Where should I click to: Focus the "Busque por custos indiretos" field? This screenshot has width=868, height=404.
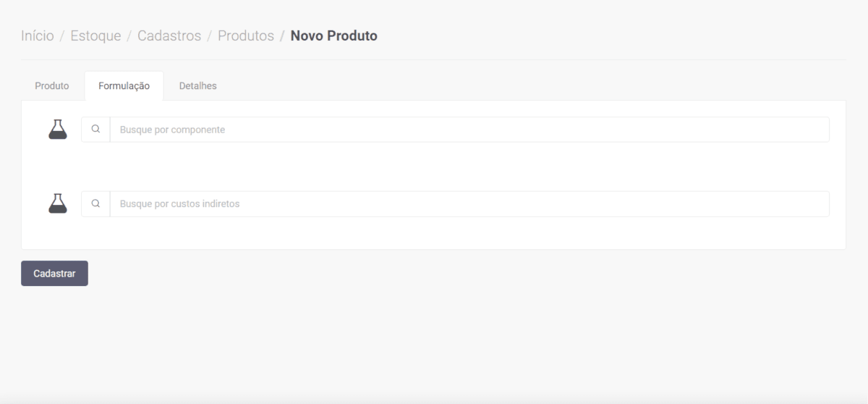(x=469, y=204)
